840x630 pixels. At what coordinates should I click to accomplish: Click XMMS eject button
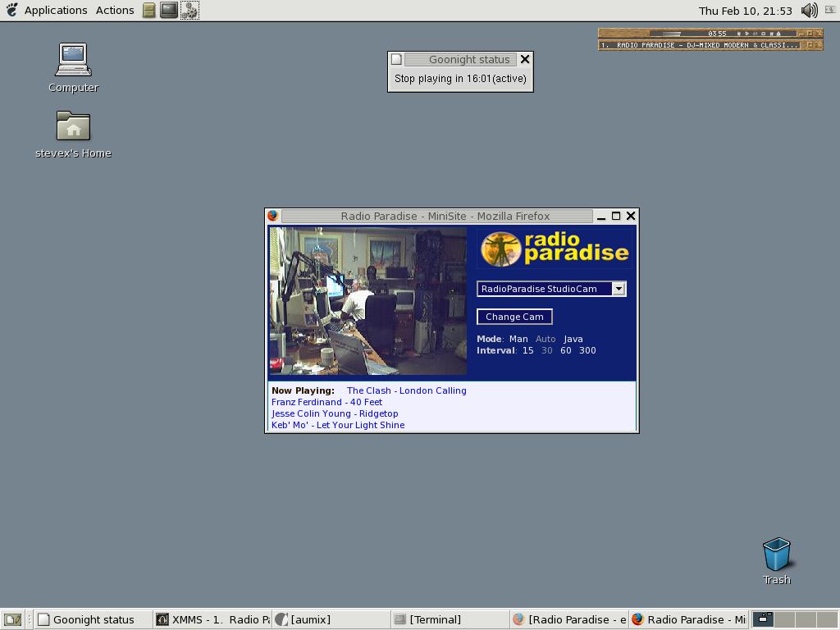[x=778, y=33]
